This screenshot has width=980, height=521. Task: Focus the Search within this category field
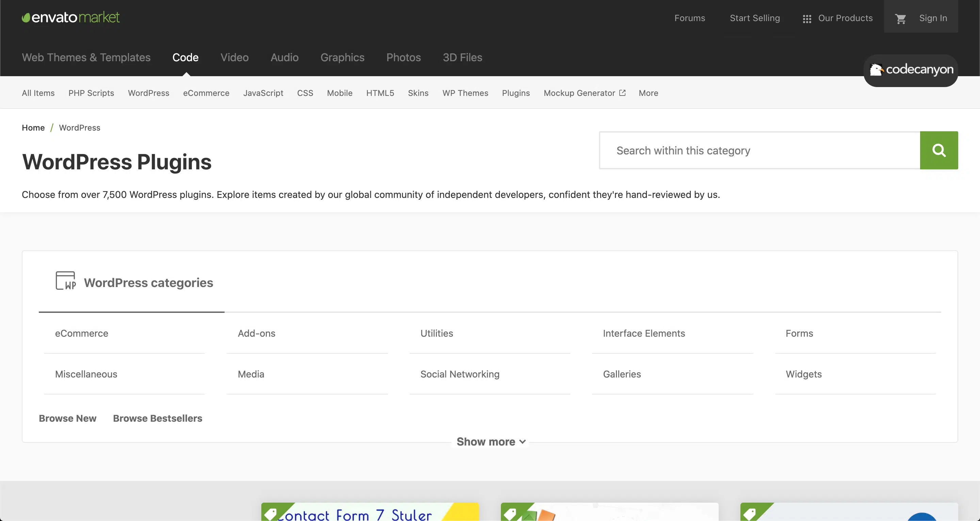[x=759, y=151]
